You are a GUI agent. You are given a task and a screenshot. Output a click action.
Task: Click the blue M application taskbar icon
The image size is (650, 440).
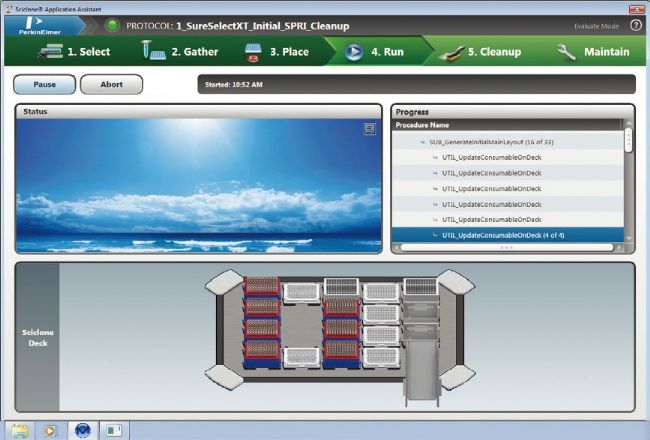(82, 430)
